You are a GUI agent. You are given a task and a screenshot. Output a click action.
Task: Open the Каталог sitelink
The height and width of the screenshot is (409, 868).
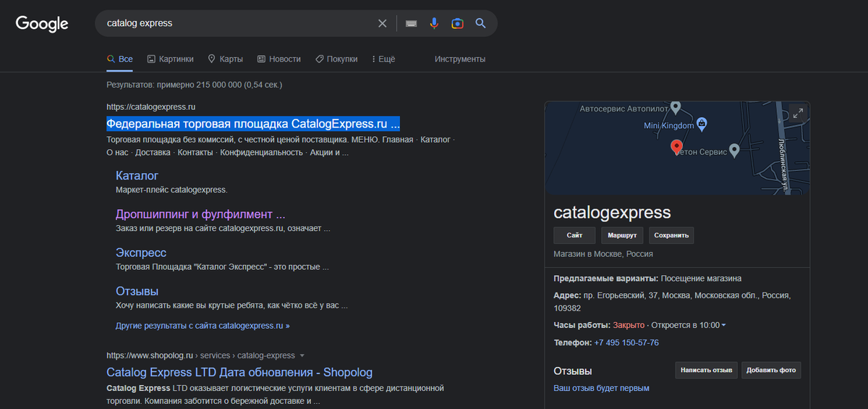tap(137, 175)
